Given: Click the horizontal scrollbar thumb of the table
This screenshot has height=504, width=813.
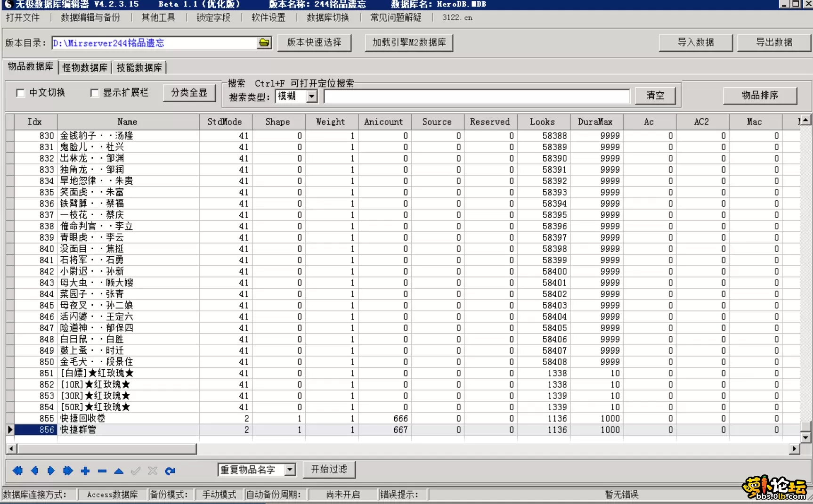Looking at the screenshot, I should coord(107,449).
